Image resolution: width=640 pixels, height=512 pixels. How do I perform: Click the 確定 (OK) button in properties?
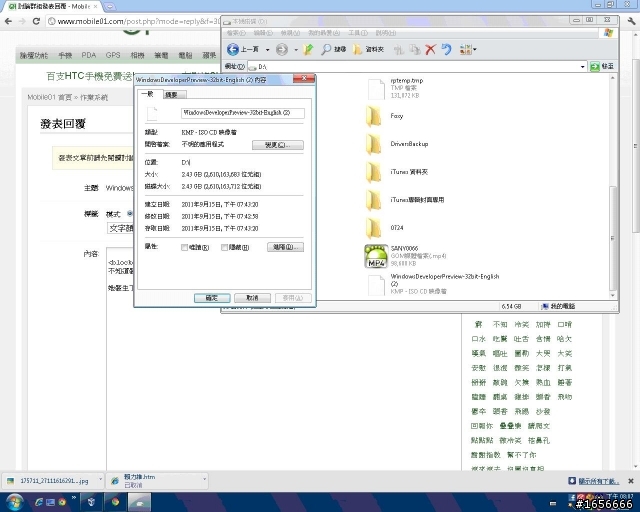[212, 298]
